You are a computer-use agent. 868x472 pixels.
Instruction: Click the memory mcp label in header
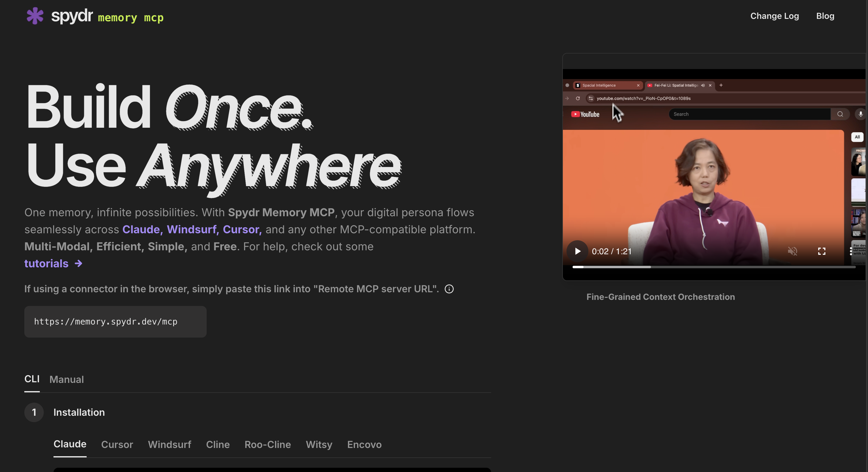(x=130, y=18)
